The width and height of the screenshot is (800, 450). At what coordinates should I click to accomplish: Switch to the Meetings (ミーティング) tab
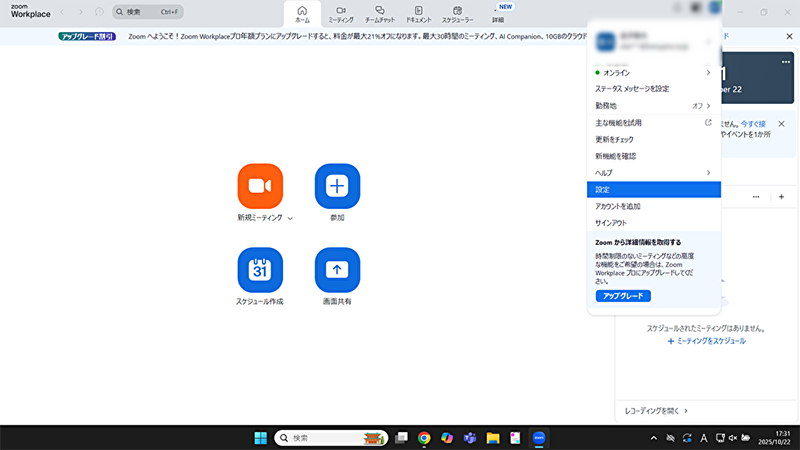[x=341, y=13]
